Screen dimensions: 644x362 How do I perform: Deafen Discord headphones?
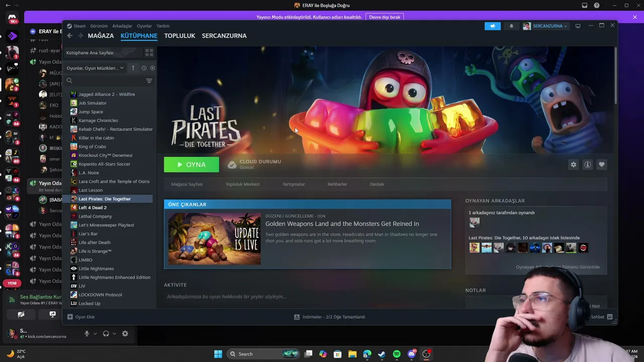pos(106,333)
